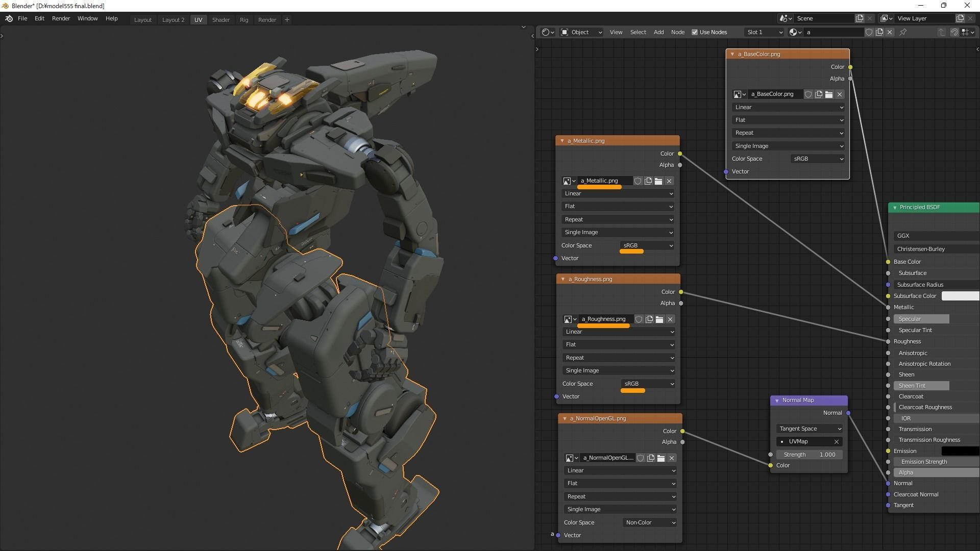Screen dimensions: 980x551
Task: Open the Emission color swatch
Action: click(960, 451)
